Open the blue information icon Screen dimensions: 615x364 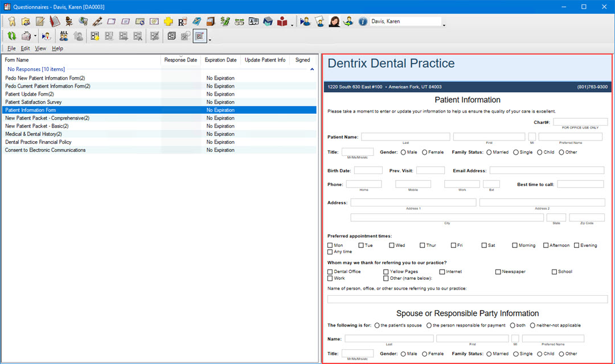coord(363,22)
